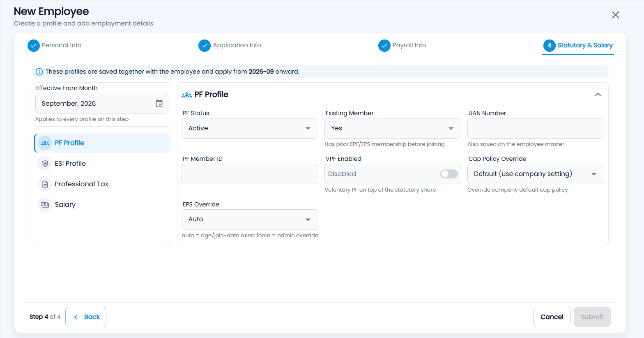Go to the Personal Info step
Viewport: 644px width, 338px height.
[54, 46]
